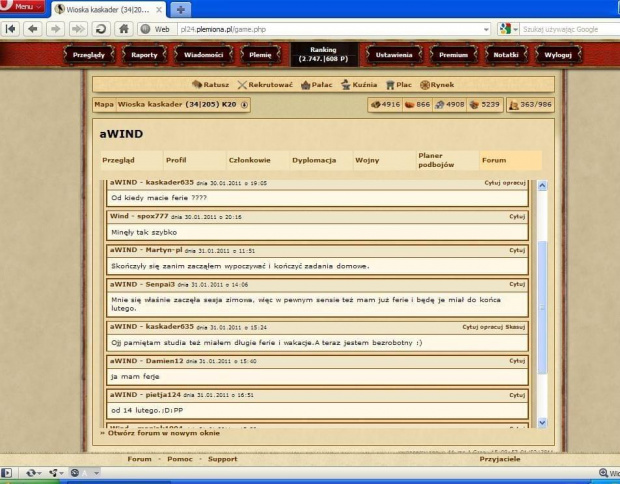
Task: Open the Opera Menu button
Action: pos(22,7)
